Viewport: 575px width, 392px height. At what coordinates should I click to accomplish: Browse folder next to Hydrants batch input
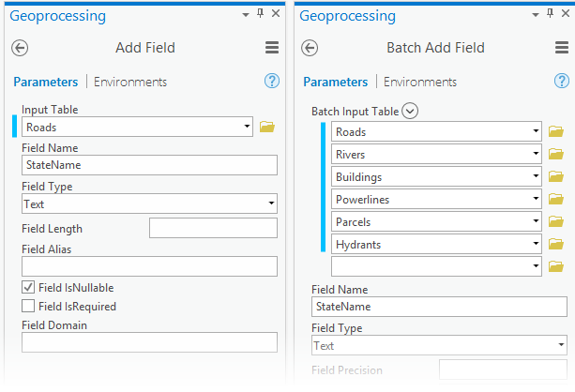tap(556, 244)
